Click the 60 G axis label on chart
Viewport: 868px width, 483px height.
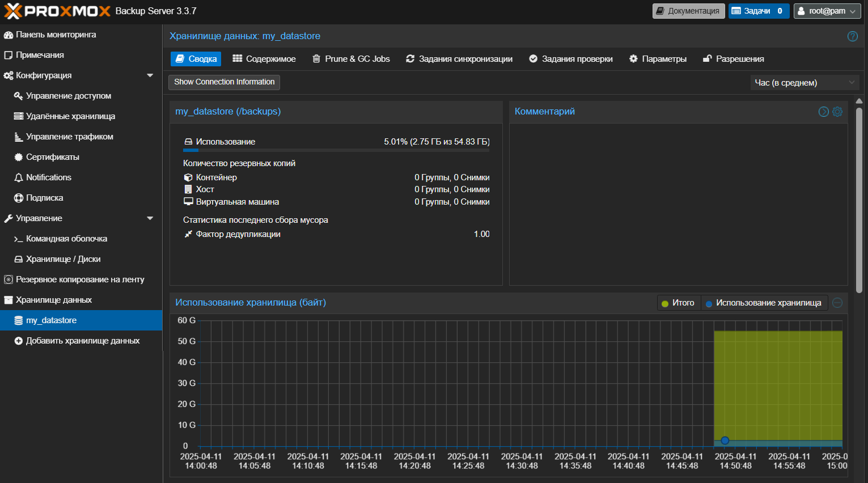187,320
